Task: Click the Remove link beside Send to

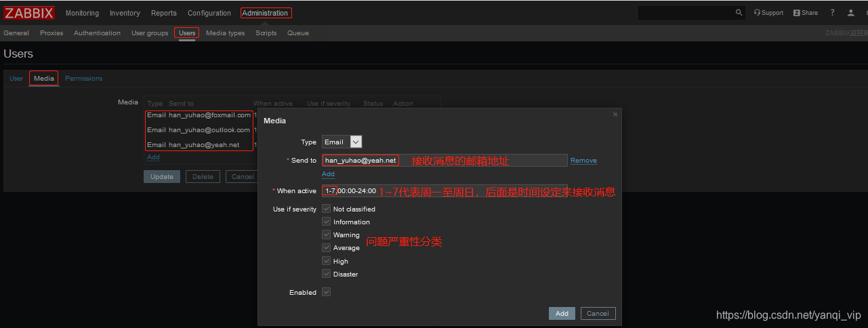Action: click(583, 161)
